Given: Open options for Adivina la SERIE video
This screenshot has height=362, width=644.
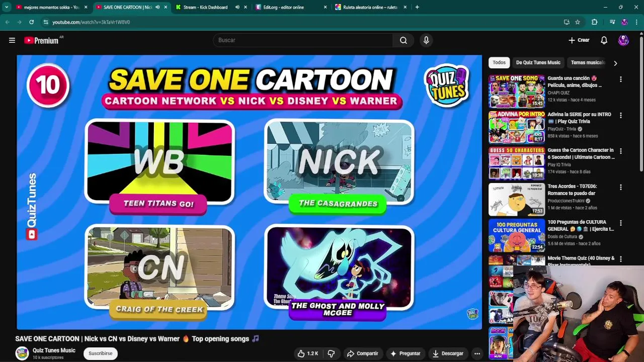Looking at the screenshot, I should pyautogui.click(x=620, y=115).
